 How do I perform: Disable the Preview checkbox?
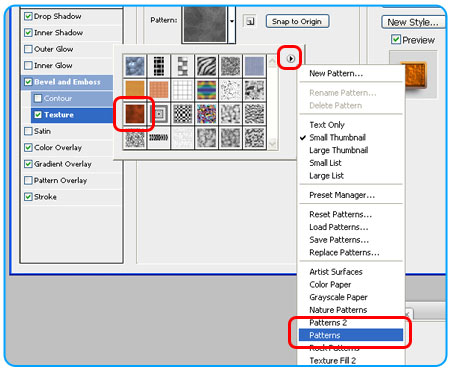[396, 40]
